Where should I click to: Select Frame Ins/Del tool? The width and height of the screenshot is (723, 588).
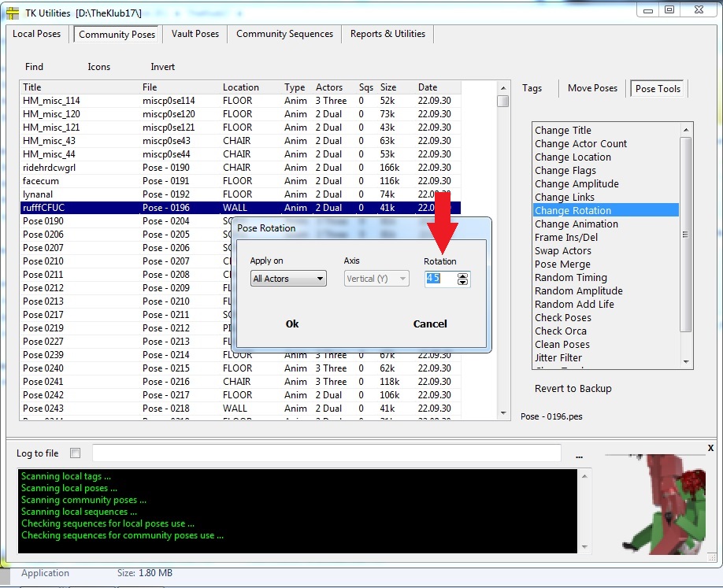pos(565,237)
